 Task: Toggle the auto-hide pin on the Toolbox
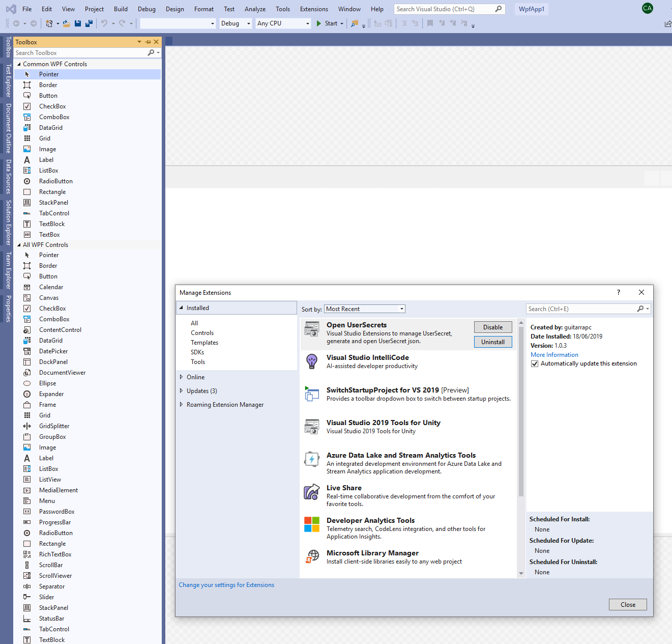coord(148,42)
